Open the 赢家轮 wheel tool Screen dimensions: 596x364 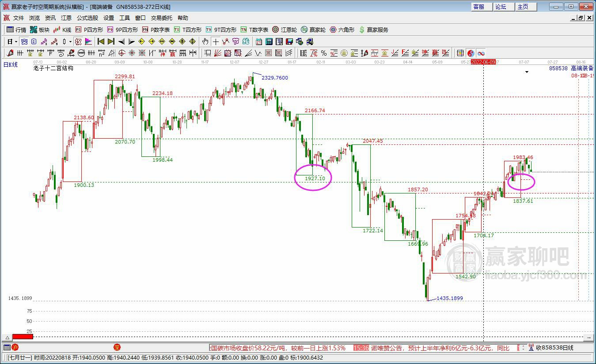click(313, 30)
